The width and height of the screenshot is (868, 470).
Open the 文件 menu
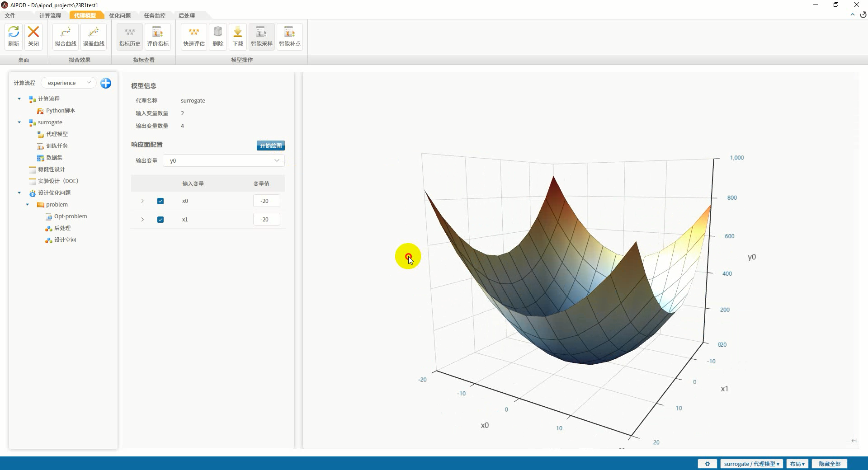(x=10, y=15)
